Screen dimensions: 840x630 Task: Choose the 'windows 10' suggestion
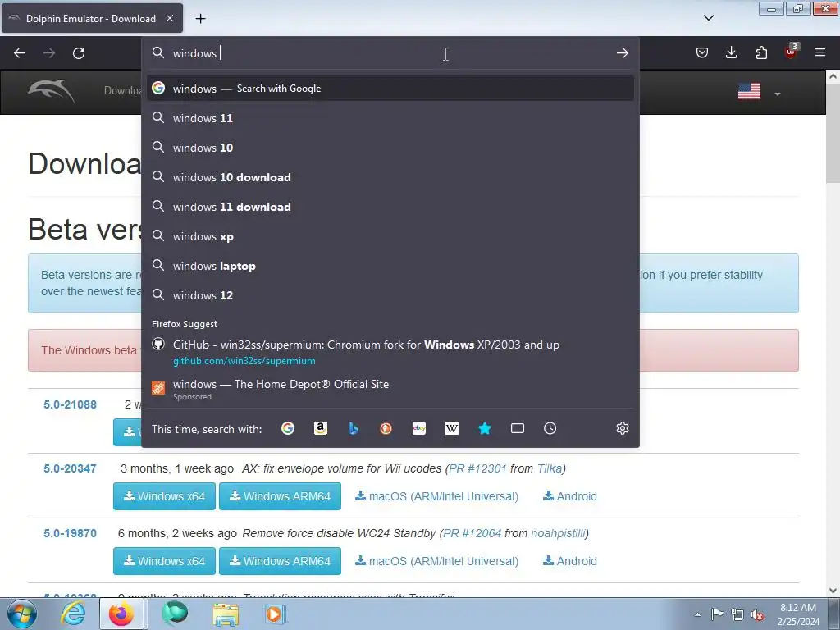click(390, 148)
